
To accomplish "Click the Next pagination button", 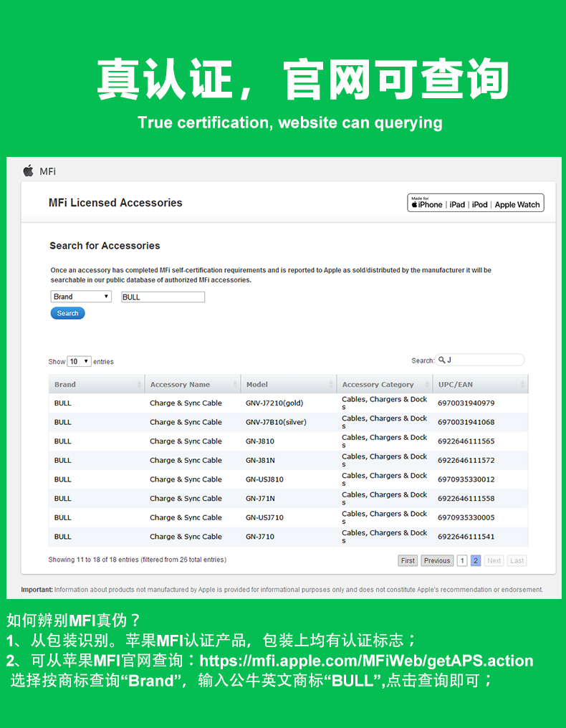I will (494, 560).
